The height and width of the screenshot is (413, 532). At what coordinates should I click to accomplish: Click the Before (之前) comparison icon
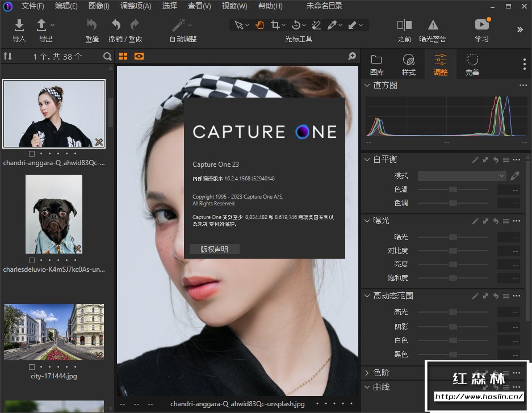click(404, 26)
